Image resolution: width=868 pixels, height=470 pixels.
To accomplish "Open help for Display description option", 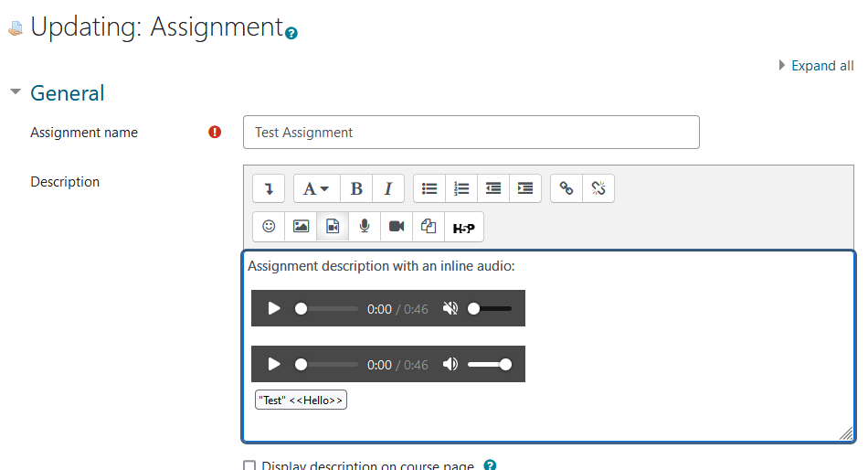I will [x=490, y=465].
